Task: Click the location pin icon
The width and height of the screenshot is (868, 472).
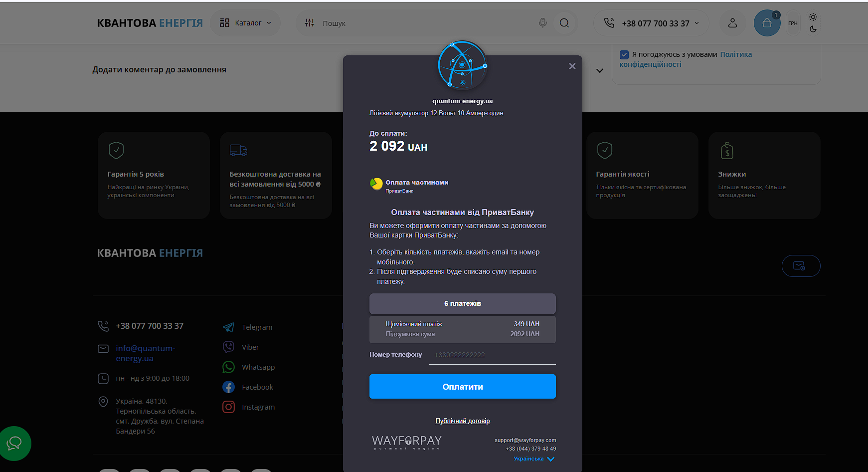Action: [103, 402]
